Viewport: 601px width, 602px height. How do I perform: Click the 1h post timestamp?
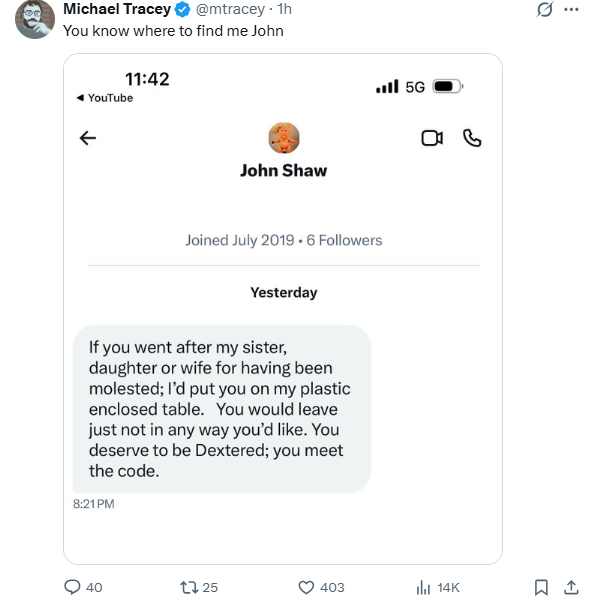click(x=284, y=10)
